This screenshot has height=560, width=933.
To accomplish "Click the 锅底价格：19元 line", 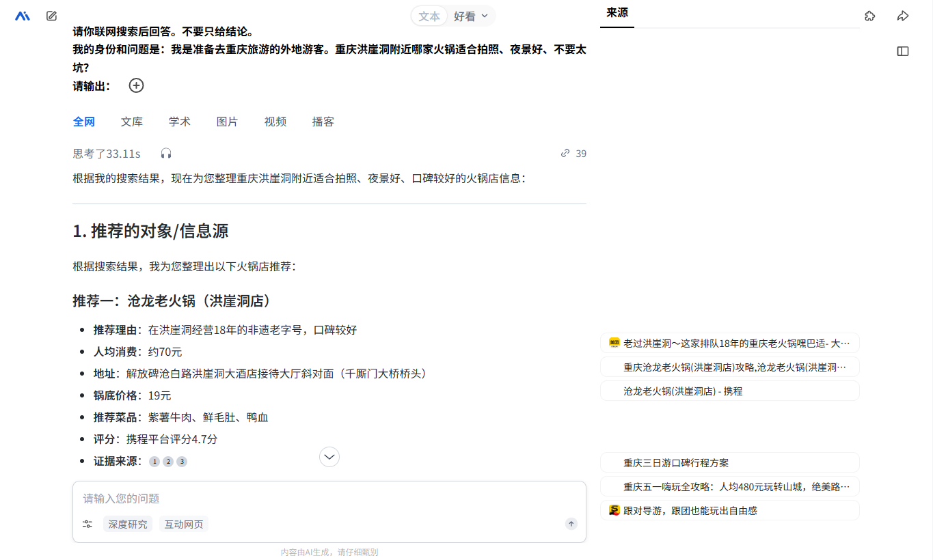I will 133,395.
